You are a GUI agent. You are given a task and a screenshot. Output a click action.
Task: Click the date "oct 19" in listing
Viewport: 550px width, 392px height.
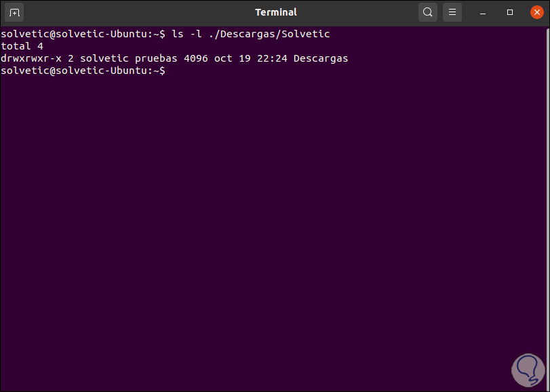[x=232, y=58]
